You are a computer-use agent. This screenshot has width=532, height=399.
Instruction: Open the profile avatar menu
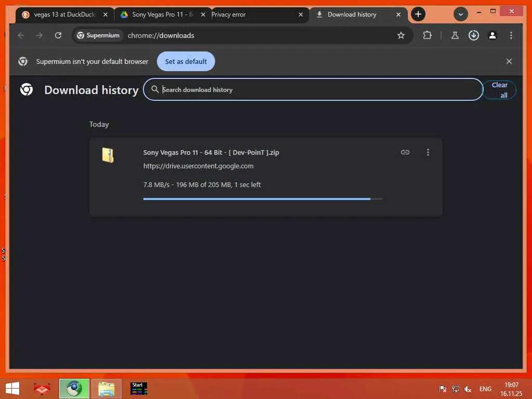point(493,35)
